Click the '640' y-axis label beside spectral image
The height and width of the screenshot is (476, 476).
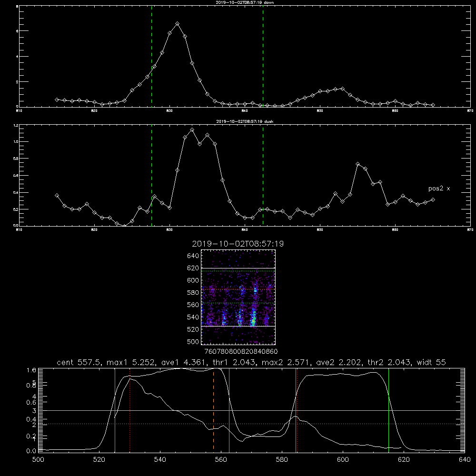193,256
